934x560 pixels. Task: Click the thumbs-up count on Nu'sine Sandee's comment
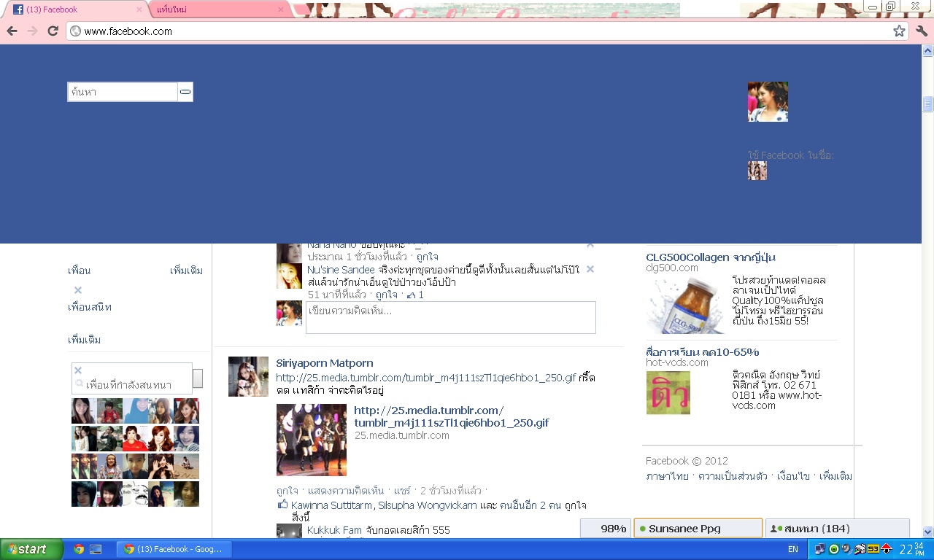coord(415,295)
